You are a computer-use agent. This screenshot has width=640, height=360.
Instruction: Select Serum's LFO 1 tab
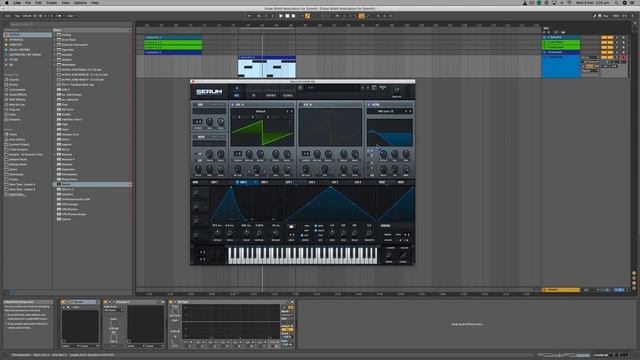[x=289, y=182]
